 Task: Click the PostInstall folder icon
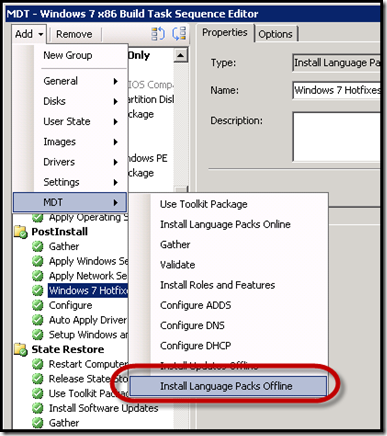click(21, 232)
